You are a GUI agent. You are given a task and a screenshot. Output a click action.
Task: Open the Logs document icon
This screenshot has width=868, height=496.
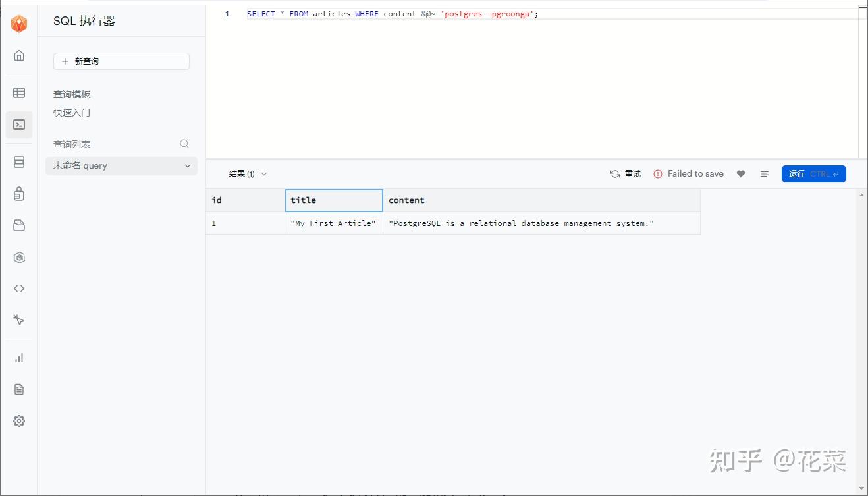tap(19, 389)
